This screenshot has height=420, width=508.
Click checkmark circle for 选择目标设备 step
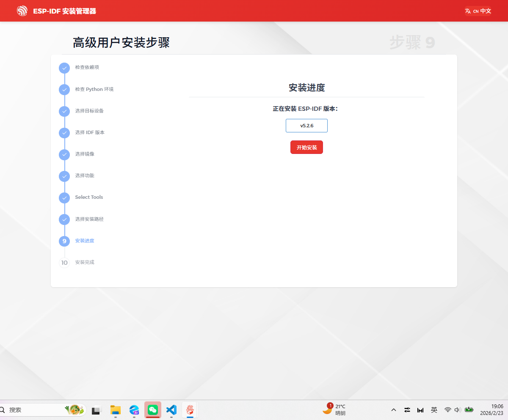[x=64, y=111]
